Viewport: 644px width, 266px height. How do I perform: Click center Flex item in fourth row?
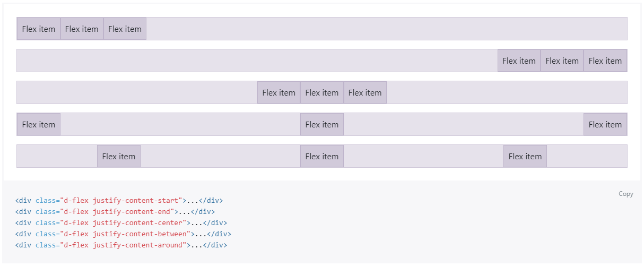[321, 125]
